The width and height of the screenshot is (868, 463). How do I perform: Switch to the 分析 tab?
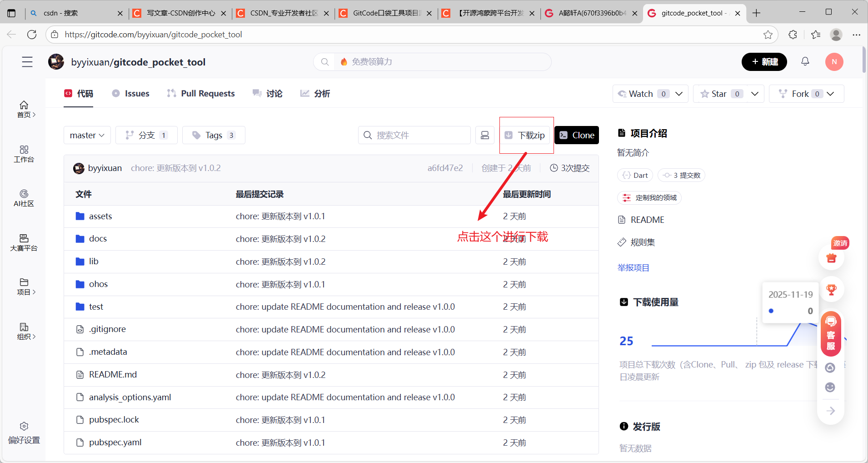tap(315, 94)
